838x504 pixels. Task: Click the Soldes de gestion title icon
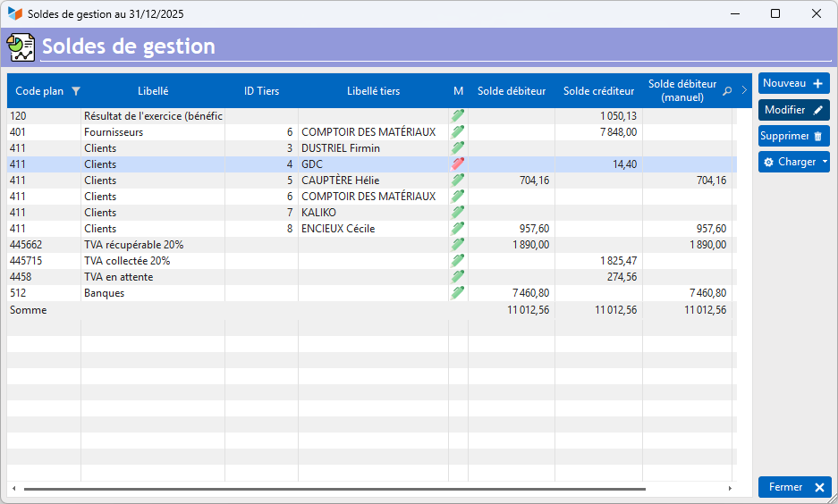tap(21, 46)
